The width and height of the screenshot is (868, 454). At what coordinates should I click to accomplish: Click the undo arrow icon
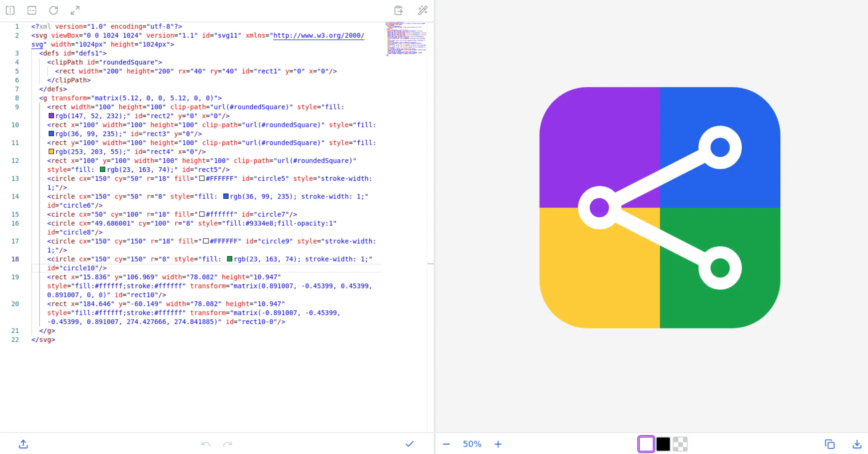206,444
